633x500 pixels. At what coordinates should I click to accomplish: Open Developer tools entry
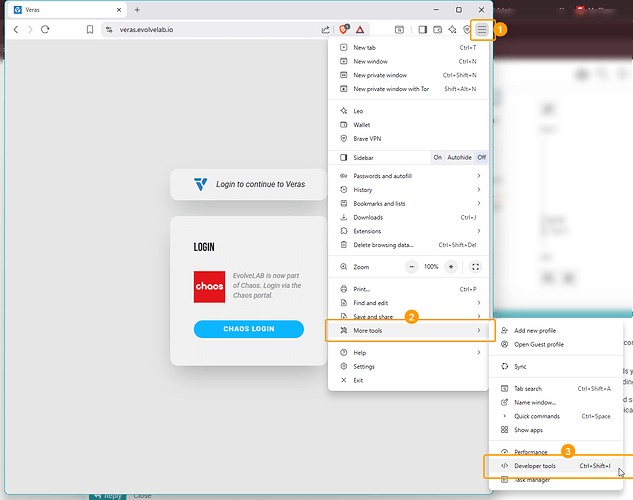coord(556,466)
